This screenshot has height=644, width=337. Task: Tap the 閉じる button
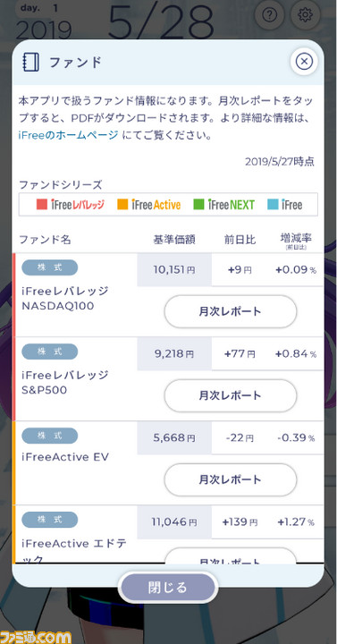pyautogui.click(x=167, y=588)
